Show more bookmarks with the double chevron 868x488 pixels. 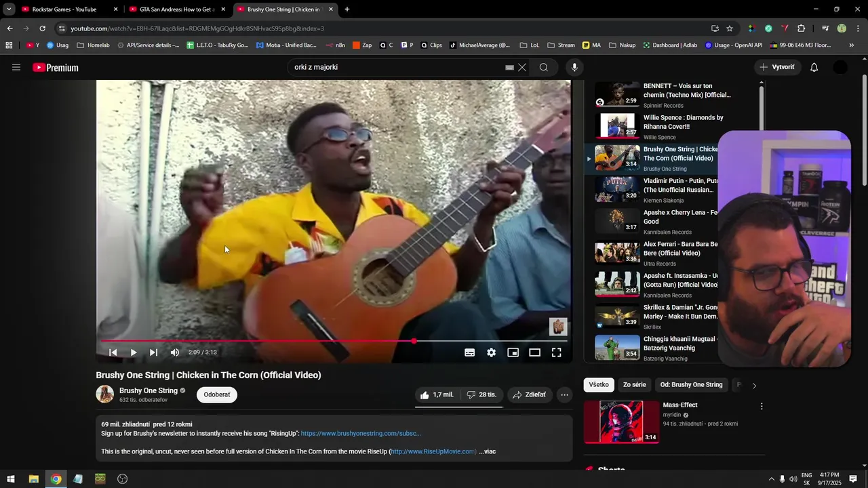coord(852,45)
